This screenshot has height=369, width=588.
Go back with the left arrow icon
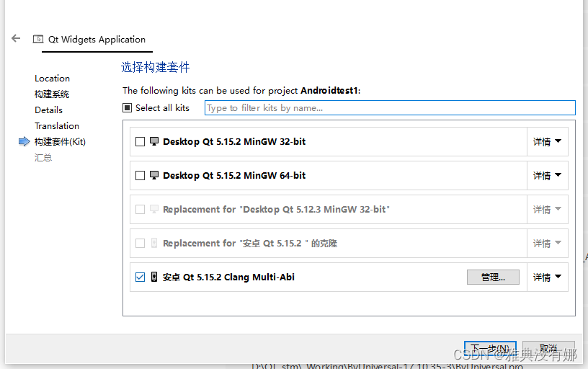point(16,38)
